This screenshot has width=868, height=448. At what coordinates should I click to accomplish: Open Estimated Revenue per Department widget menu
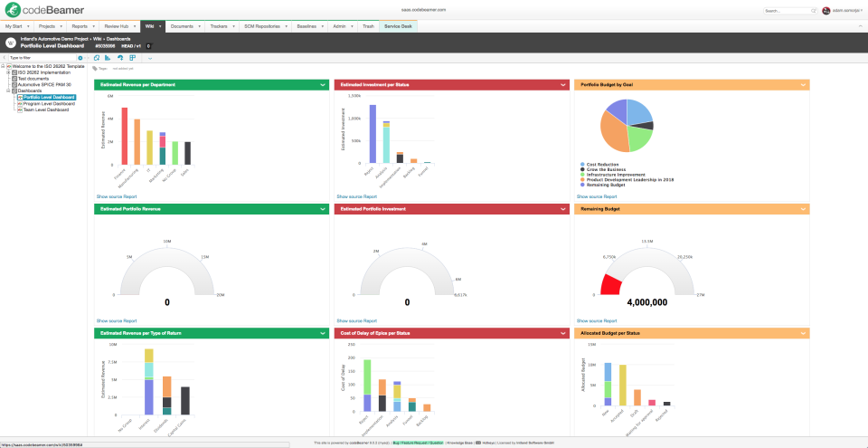click(x=323, y=85)
